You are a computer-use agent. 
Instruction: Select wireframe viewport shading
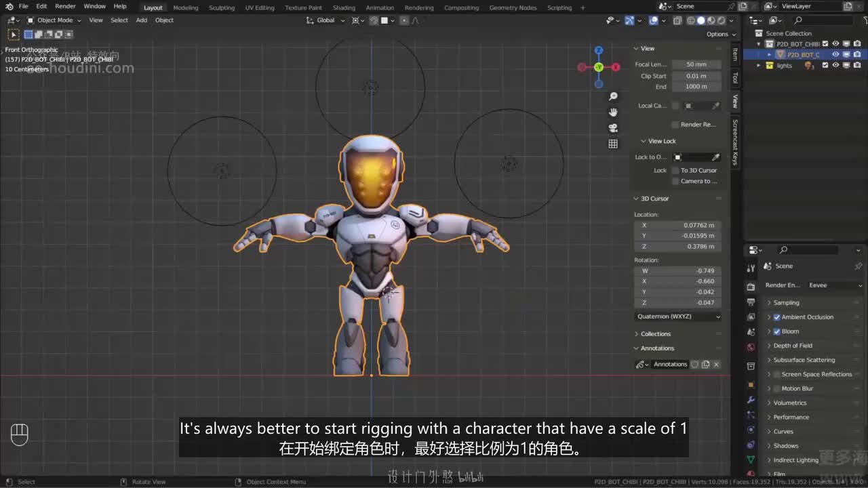click(x=691, y=20)
